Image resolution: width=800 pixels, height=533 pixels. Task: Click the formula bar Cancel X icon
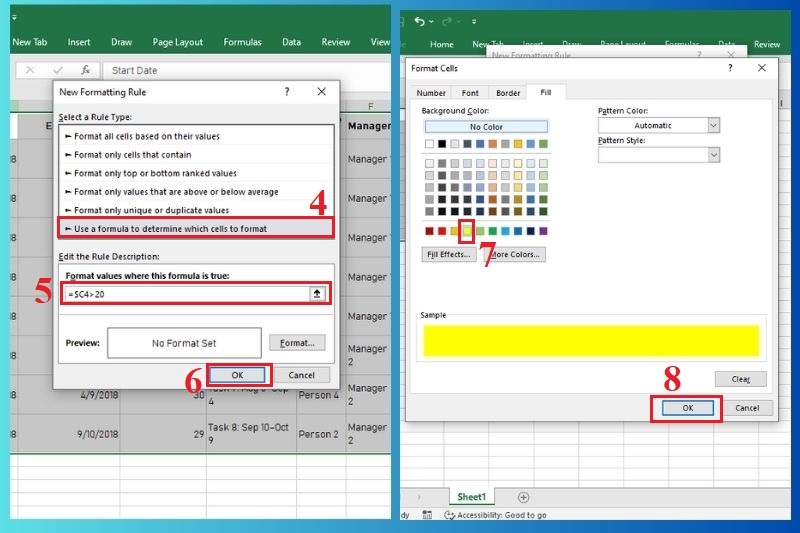[30, 70]
